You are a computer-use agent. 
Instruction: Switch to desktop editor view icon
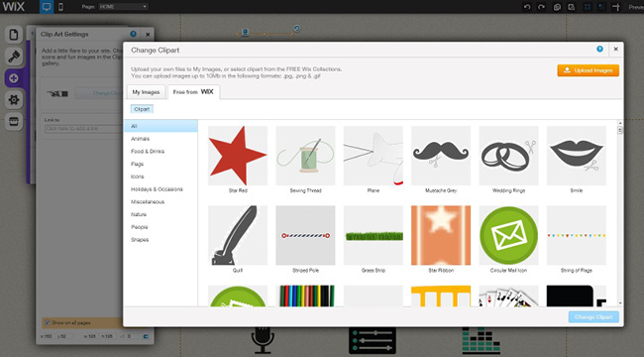coord(47,7)
